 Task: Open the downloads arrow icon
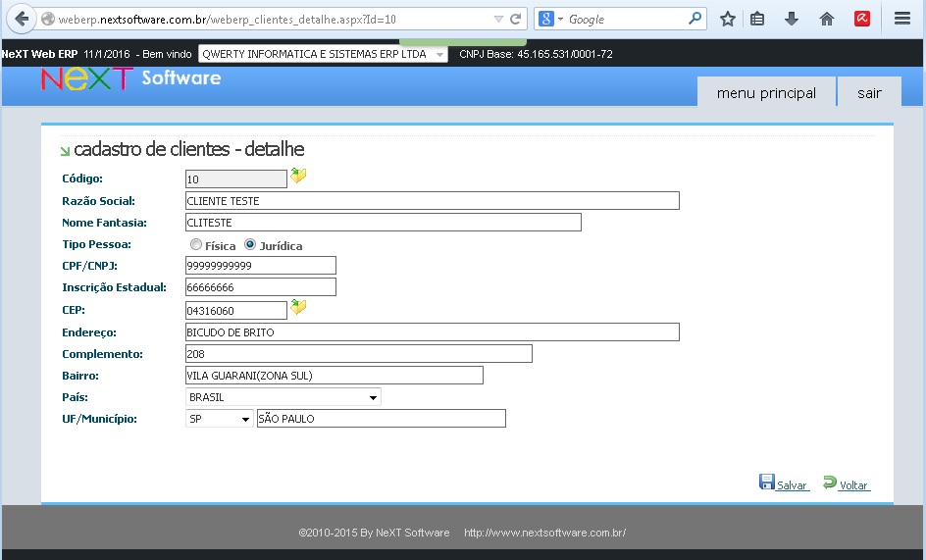tap(792, 19)
